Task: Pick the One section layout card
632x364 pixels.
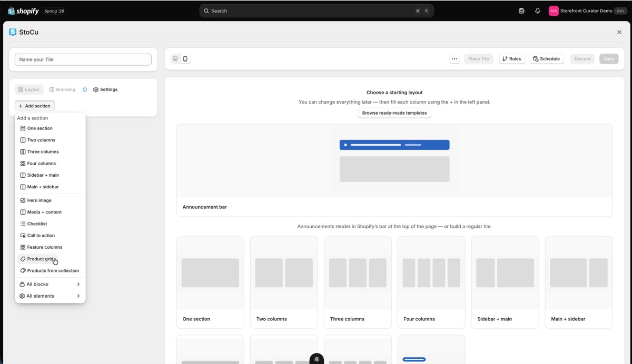Action: tap(210, 282)
